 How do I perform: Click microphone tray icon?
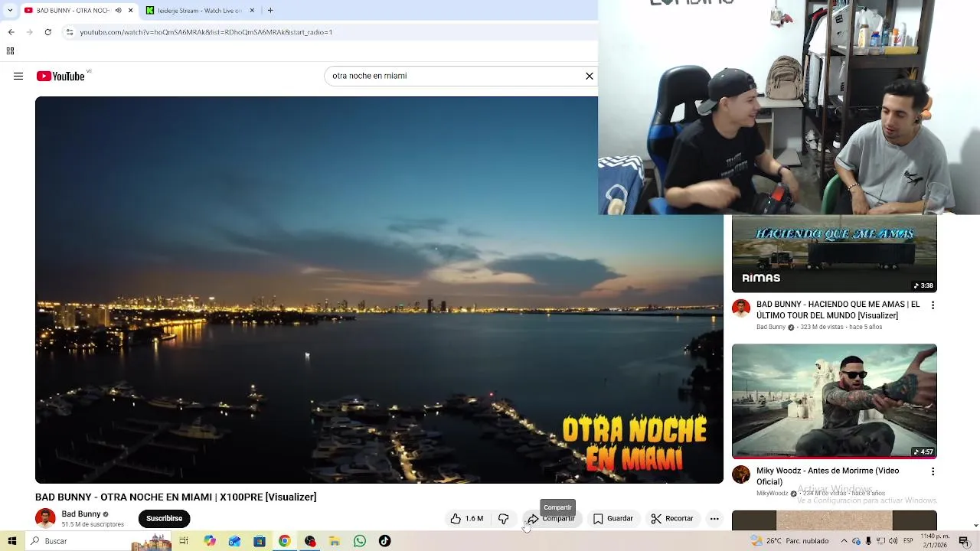pos(868,541)
